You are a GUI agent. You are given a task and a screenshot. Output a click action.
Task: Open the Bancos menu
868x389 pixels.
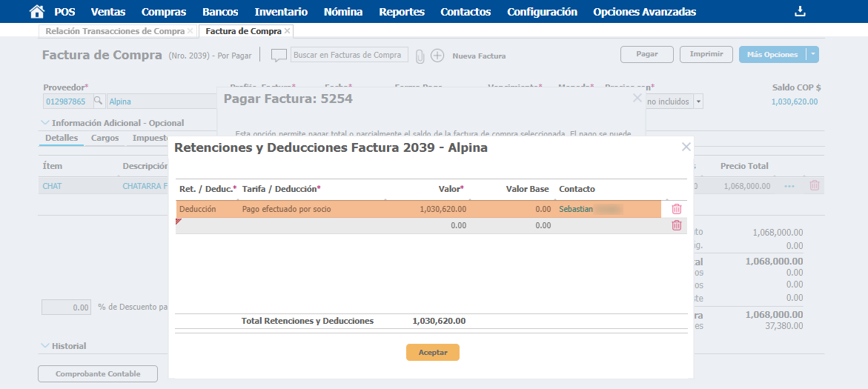click(220, 12)
